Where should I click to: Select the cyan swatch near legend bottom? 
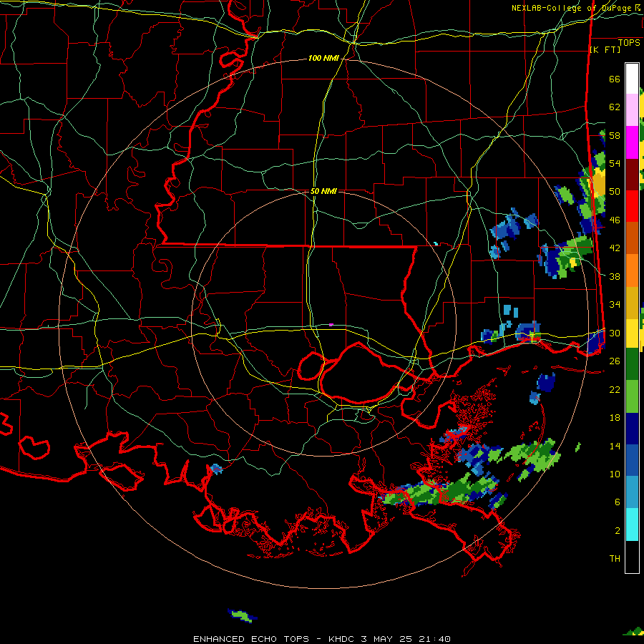click(632, 525)
